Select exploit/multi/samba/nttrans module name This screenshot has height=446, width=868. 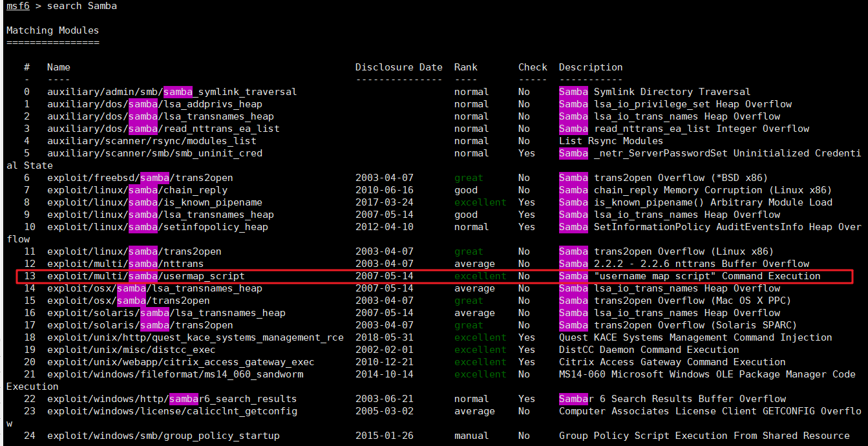[125, 264]
